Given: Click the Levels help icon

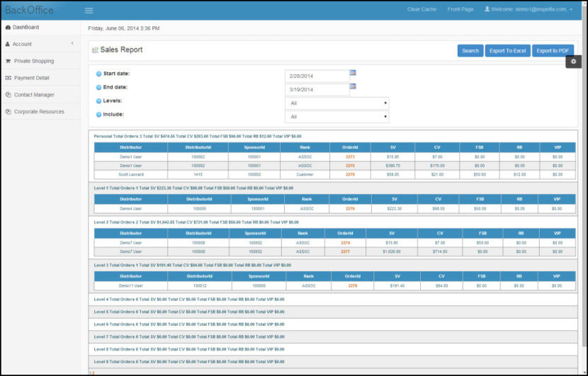Looking at the screenshot, I should pyautogui.click(x=98, y=101).
